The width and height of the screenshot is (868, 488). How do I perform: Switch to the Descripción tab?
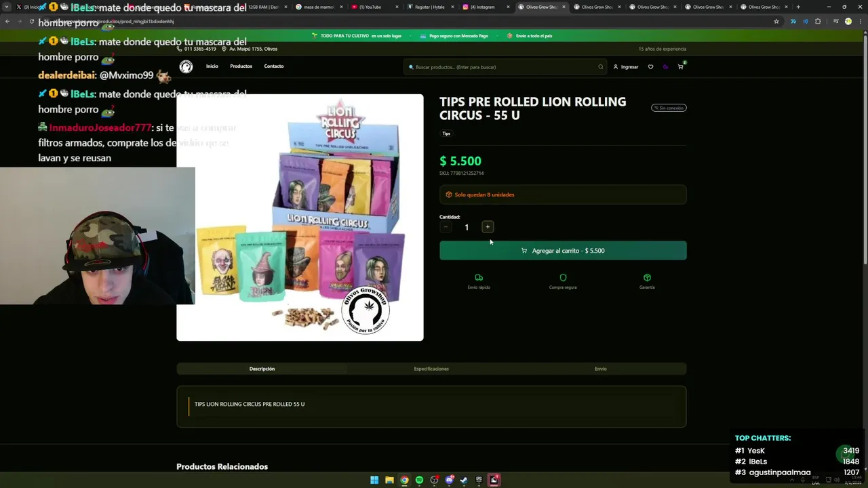point(262,369)
